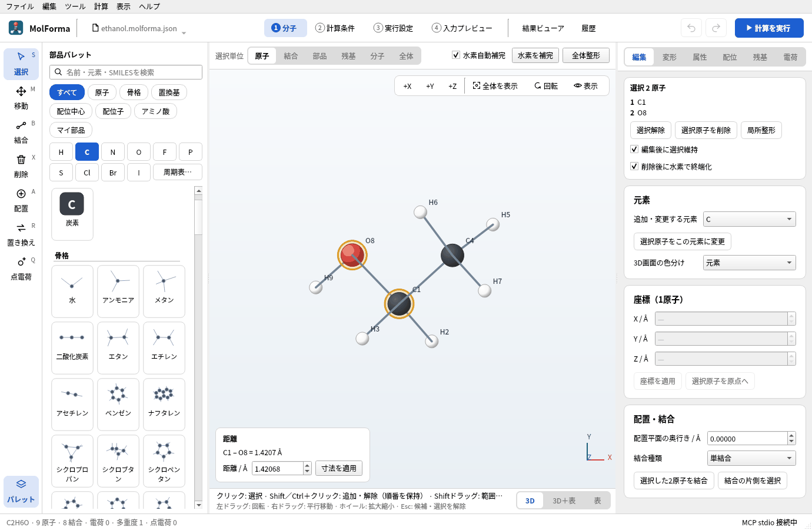
Task: Click the undo arrow button
Action: 691,28
